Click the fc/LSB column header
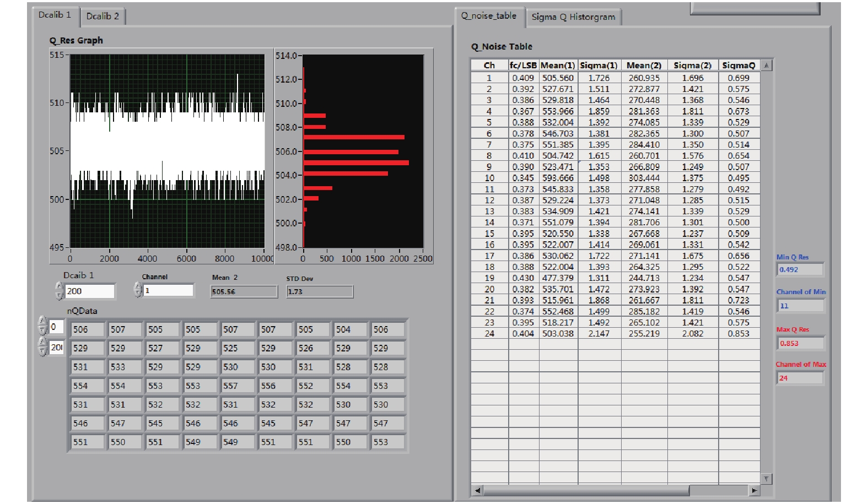The image size is (868, 504). point(524,66)
